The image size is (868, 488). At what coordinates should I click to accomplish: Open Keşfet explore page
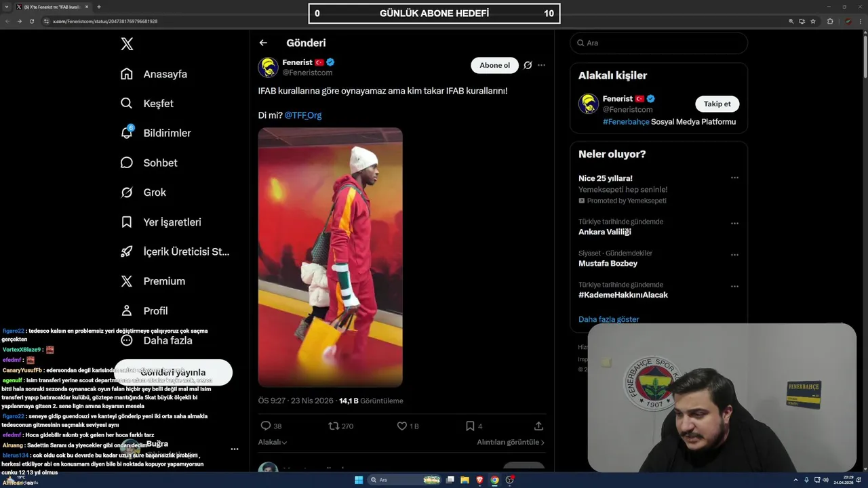point(147,104)
